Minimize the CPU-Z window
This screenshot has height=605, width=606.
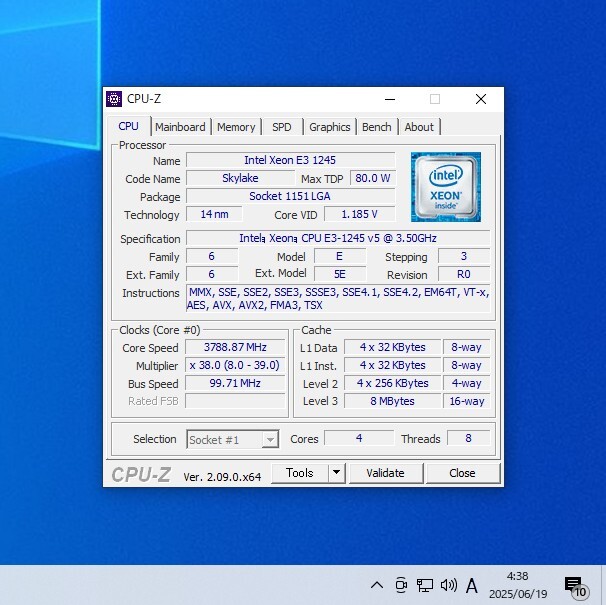click(x=390, y=99)
